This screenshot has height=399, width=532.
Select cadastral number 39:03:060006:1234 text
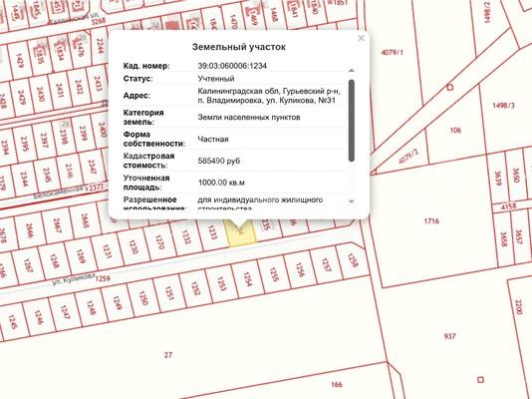[x=232, y=66]
